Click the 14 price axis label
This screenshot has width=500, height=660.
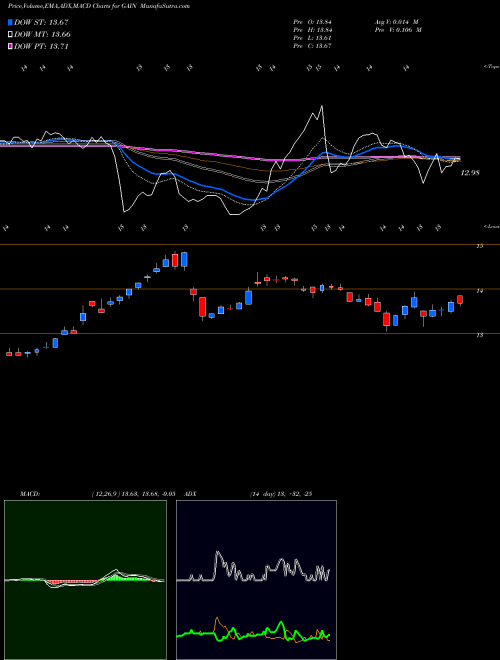(x=479, y=290)
